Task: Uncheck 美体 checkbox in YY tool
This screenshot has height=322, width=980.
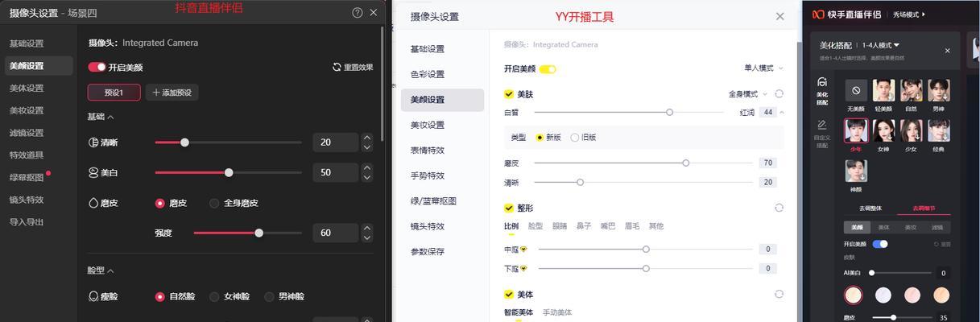Action: coord(509,295)
